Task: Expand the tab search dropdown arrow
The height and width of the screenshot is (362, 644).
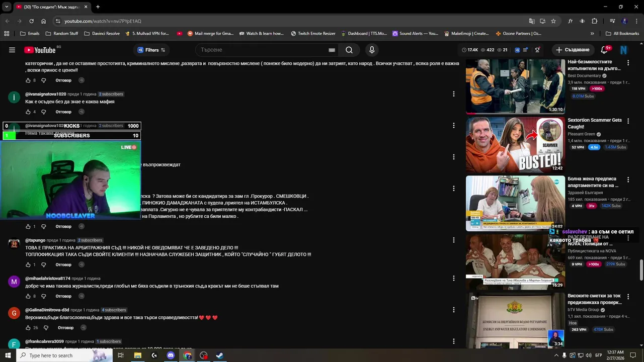Action: [7, 7]
